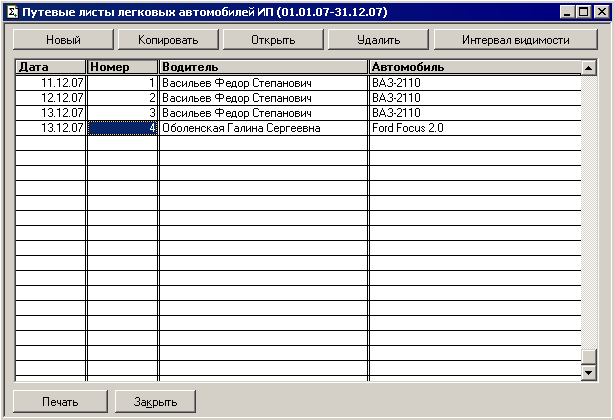
Task: Click the Автомобиль column header
Action: [474, 67]
